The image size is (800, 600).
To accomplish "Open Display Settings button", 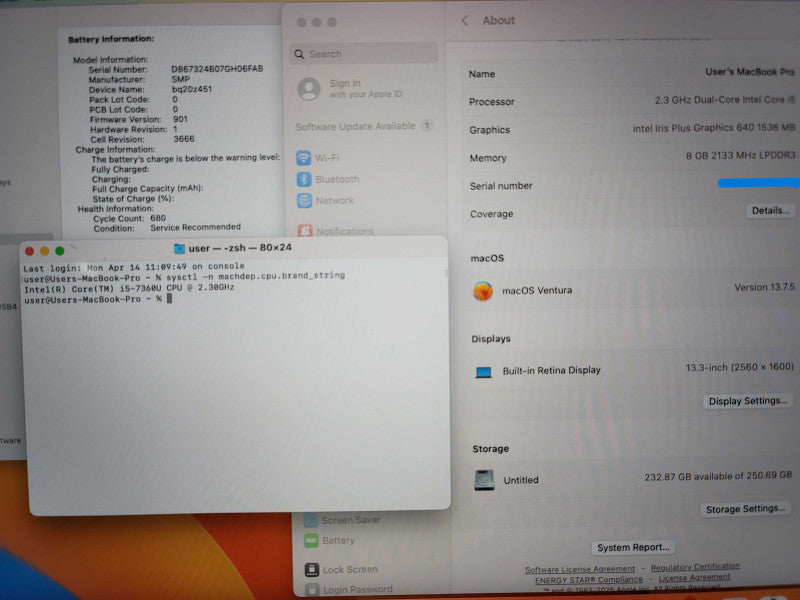I will point(747,401).
